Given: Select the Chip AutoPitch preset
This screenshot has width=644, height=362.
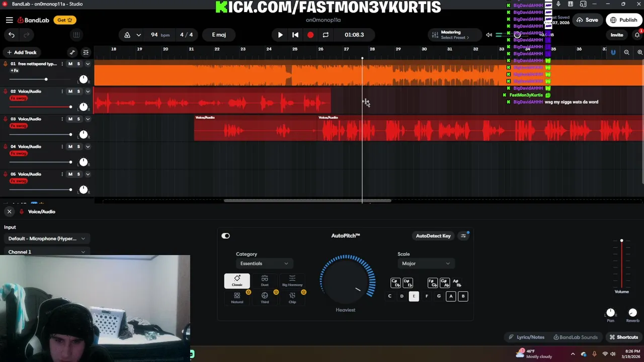Looking at the screenshot, I should [x=292, y=298].
